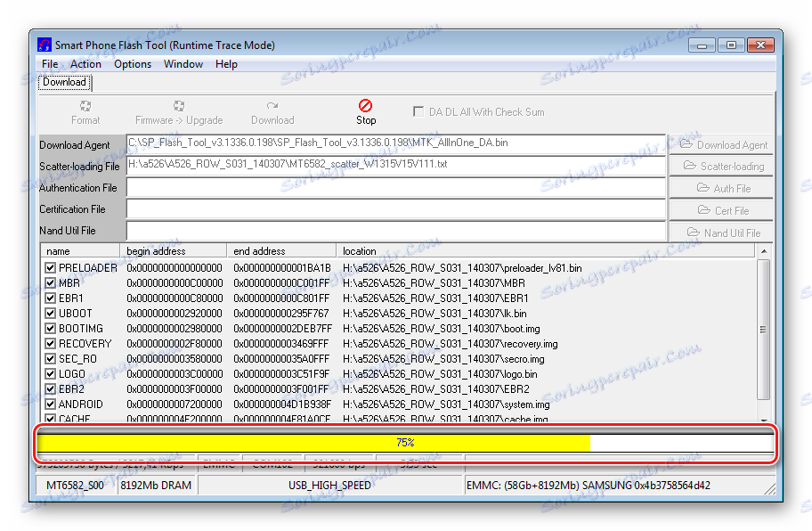812x531 pixels.
Task: Click the partition list scroll down arrow
Action: (x=764, y=419)
